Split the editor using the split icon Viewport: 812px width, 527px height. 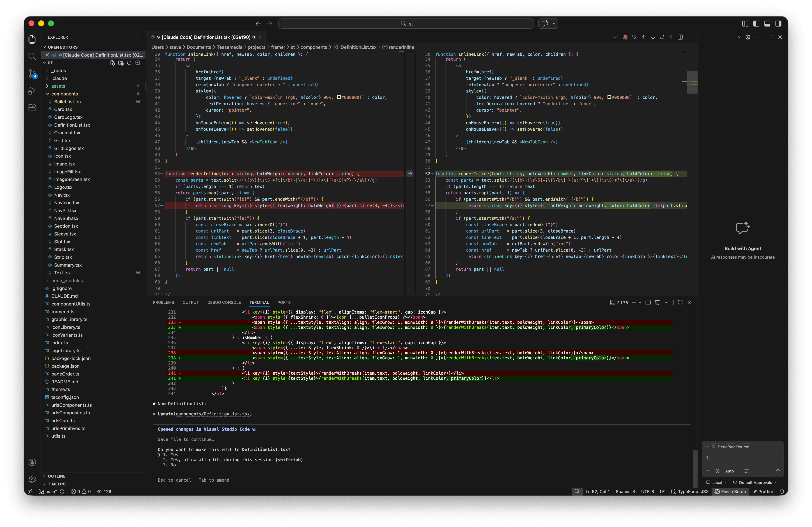[681, 37]
